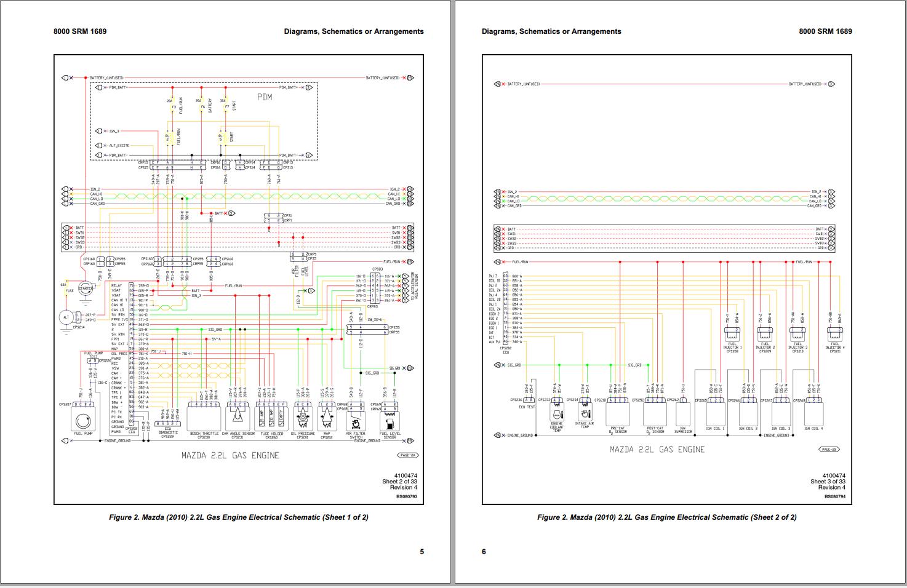This screenshot has height=588, width=907.
Task: Click drawing code "BS080794"
Action: click(835, 496)
